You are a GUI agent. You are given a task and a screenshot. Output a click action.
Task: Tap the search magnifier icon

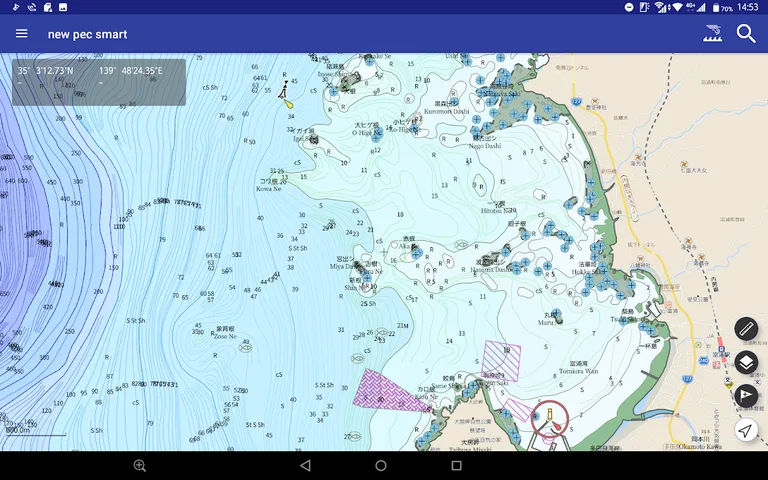coord(746,34)
